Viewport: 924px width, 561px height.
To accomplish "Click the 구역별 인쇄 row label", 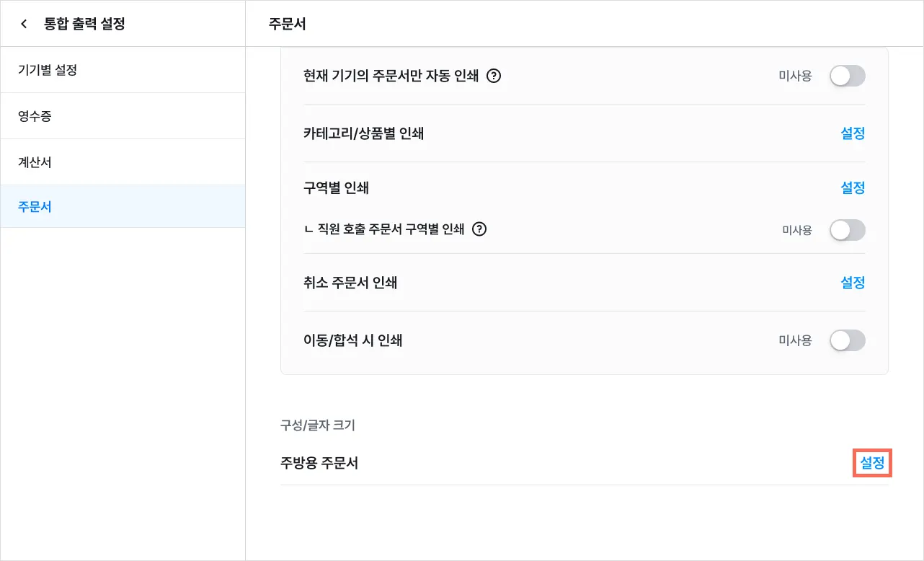I will coord(336,188).
